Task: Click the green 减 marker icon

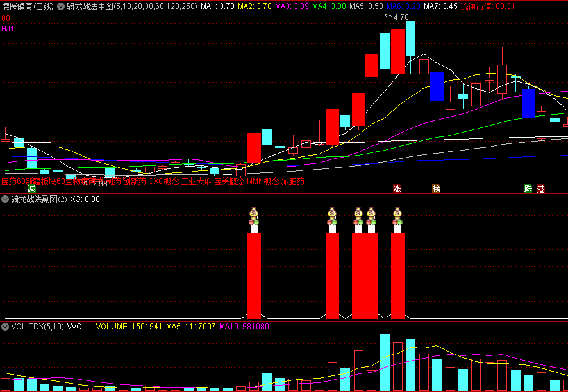Action: pos(32,189)
